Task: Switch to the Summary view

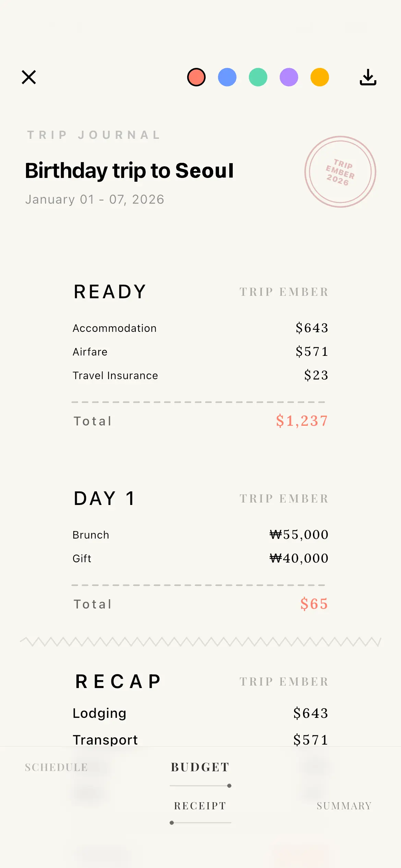Action: 344,806
